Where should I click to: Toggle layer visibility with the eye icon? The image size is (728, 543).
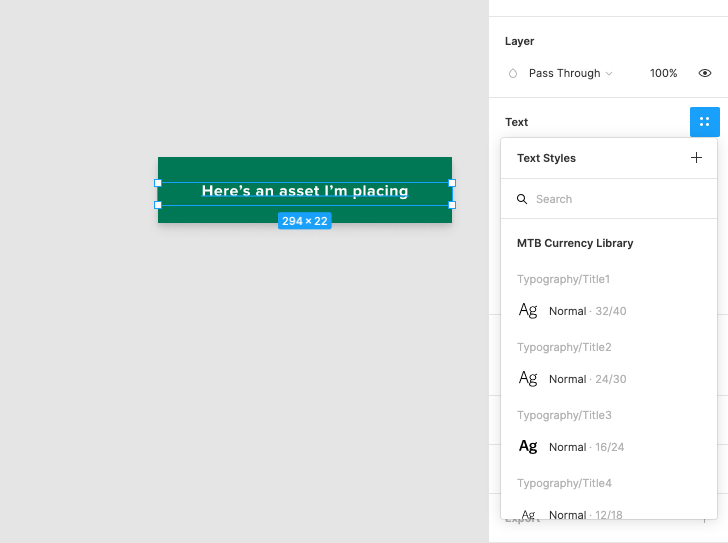tap(705, 74)
